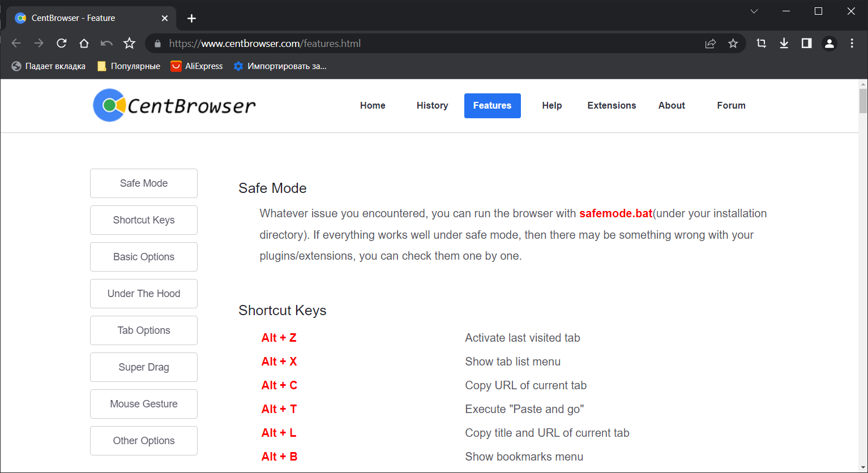868x473 pixels.
Task: Jump to Under The Hood section
Action: [144, 294]
